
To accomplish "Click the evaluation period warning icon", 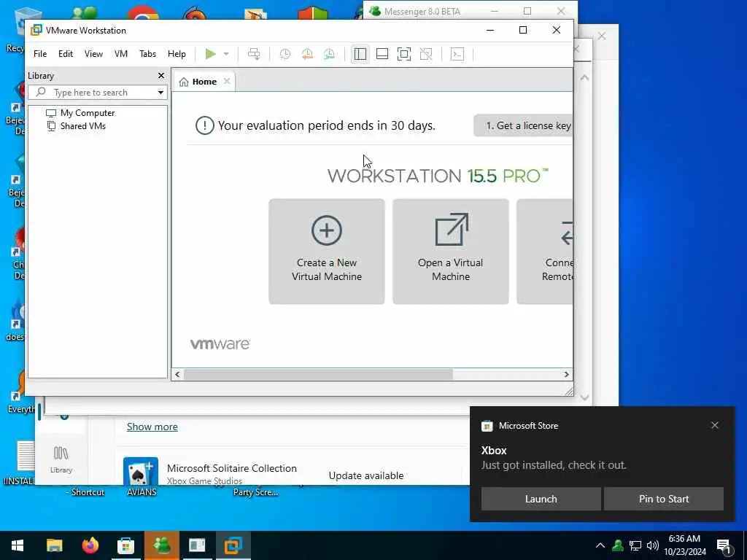I will [204, 125].
